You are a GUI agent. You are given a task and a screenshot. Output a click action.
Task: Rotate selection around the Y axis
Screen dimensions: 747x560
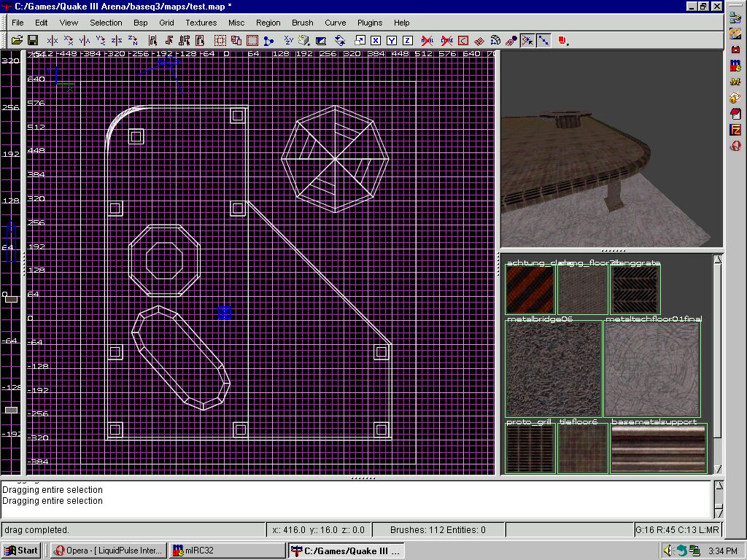(x=101, y=41)
